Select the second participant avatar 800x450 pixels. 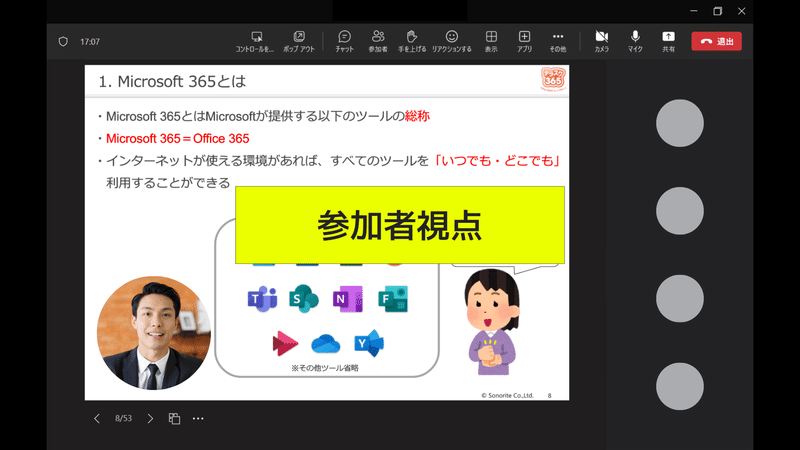pos(680,211)
